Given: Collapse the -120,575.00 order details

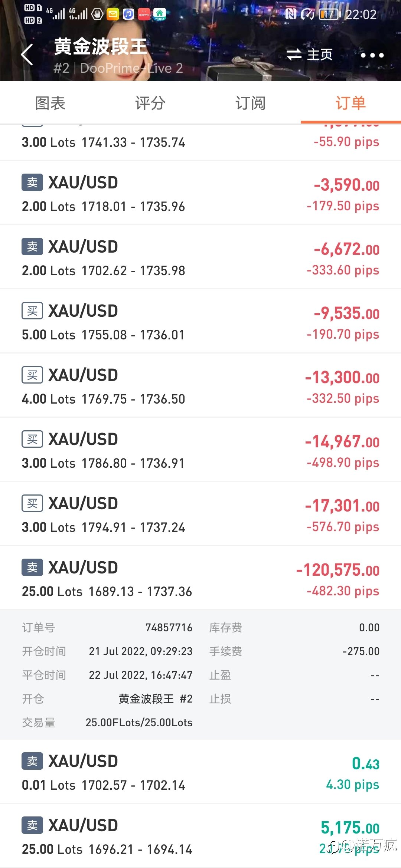Looking at the screenshot, I should (x=200, y=578).
